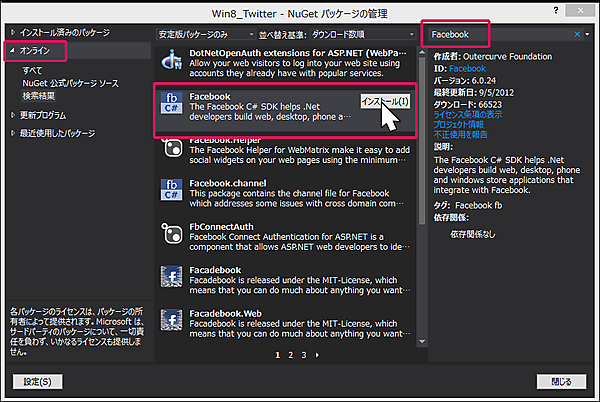This screenshot has width=600, height=402.
Task: Close the NuGet dialog window
Action: click(x=580, y=11)
